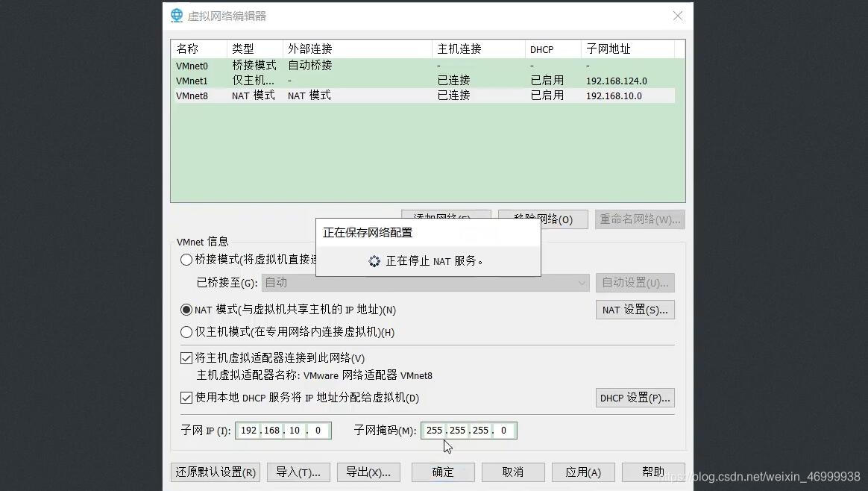Open DHCP 设置(P) dialog
The image size is (868, 491).
coord(635,398)
